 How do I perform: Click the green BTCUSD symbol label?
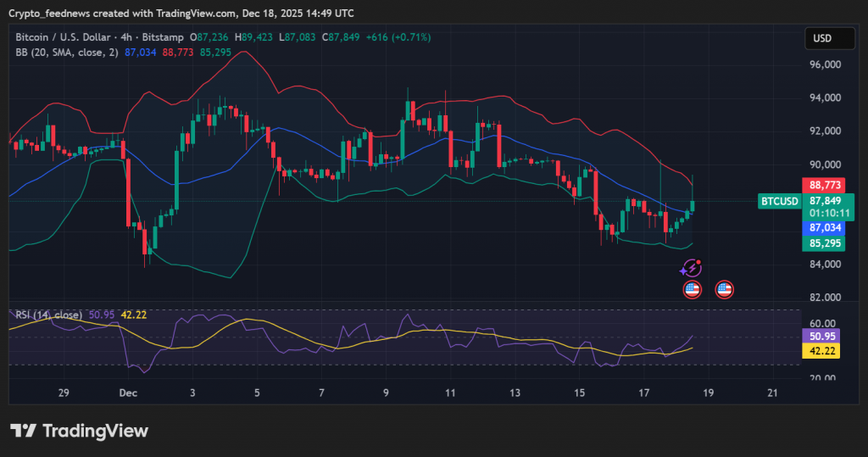point(779,201)
